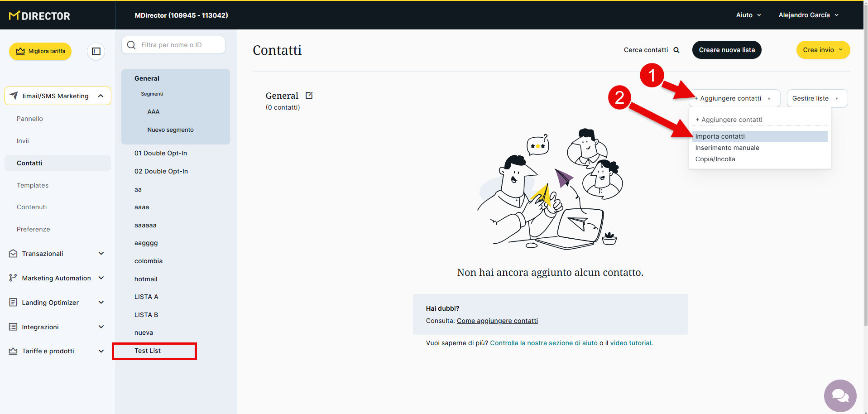868x414 pixels.
Task: Click the Transazionali envelope icon
Action: click(x=13, y=254)
